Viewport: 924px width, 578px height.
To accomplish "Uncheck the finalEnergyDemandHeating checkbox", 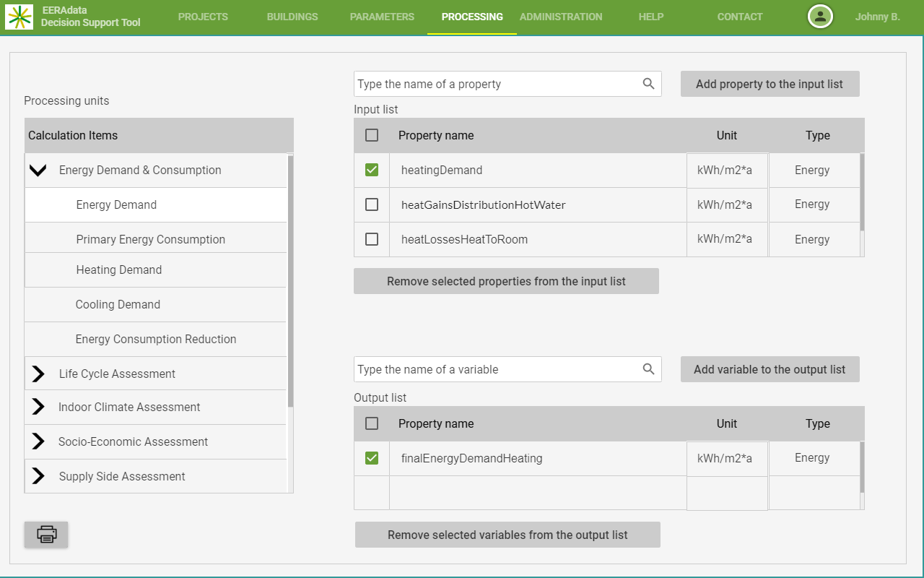I will click(372, 458).
